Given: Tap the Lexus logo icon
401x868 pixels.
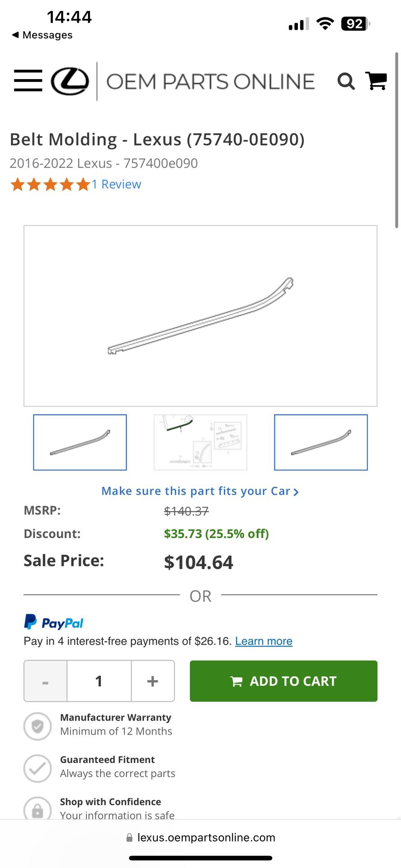Looking at the screenshot, I should coord(70,81).
